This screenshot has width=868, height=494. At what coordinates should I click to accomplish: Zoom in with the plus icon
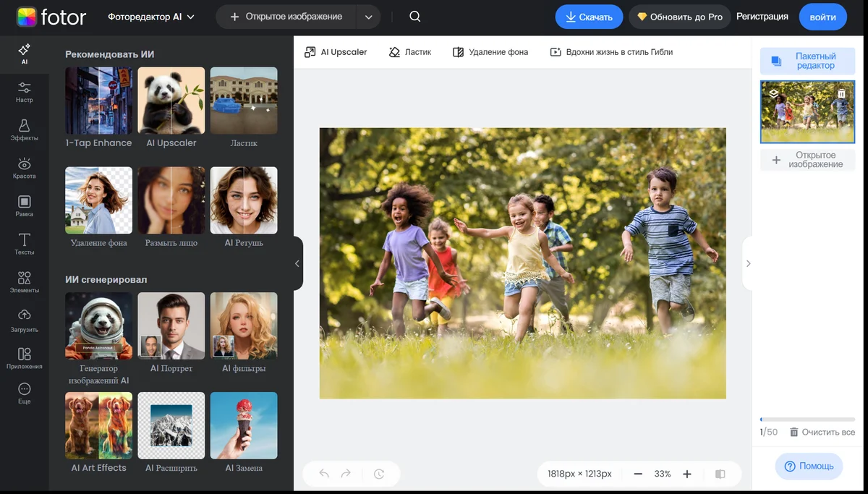(687, 474)
